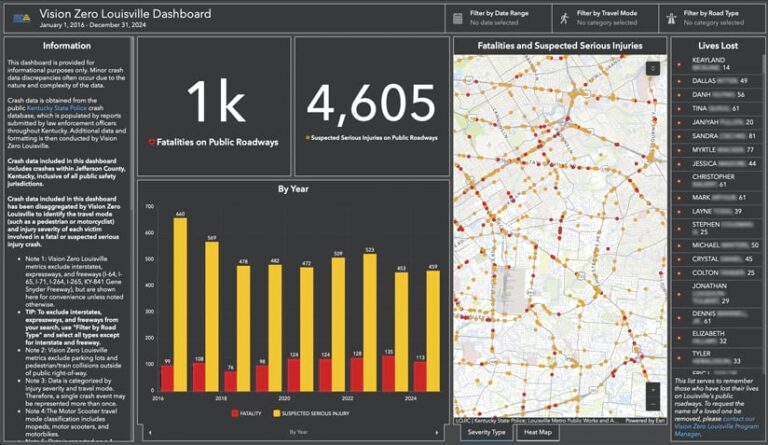Select COLTON 25 in Lives Lost list

click(x=718, y=272)
